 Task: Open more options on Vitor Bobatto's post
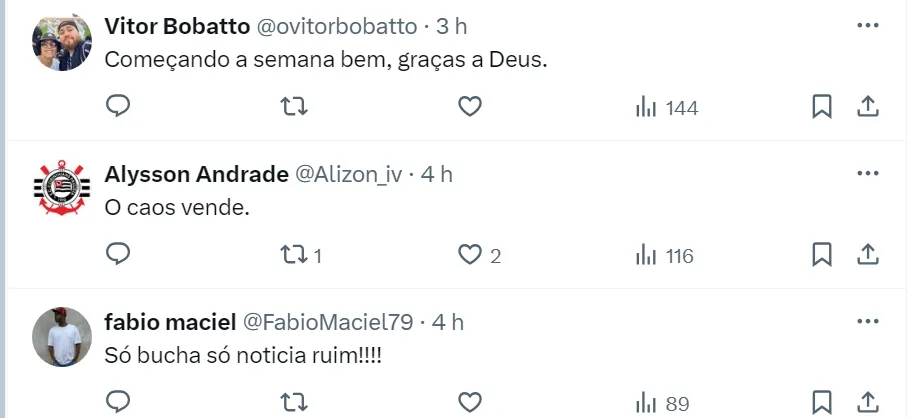click(867, 25)
